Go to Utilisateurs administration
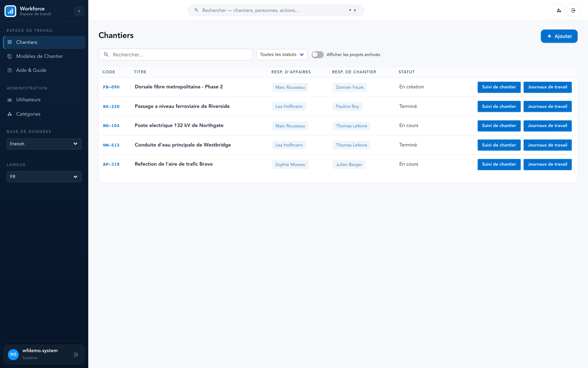 tap(44, 100)
